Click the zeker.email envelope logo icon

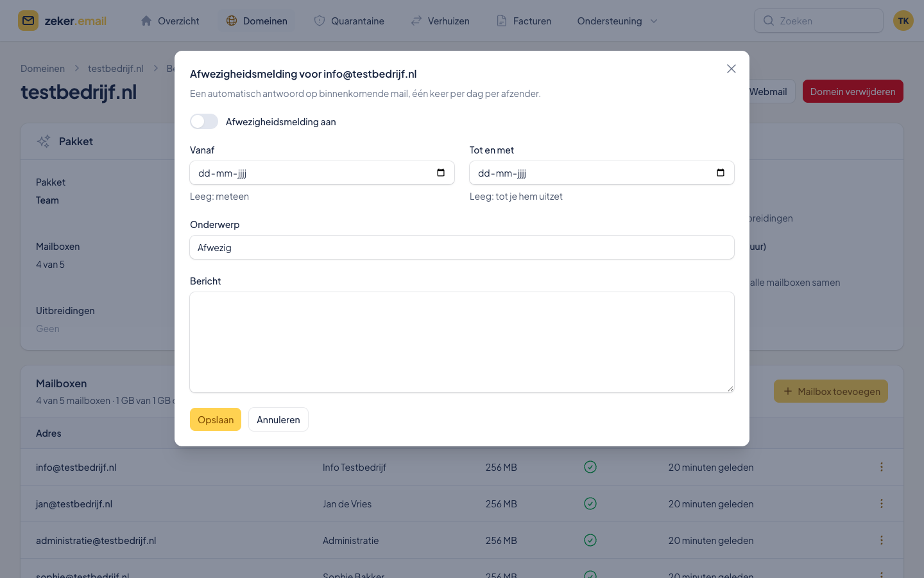(x=28, y=21)
